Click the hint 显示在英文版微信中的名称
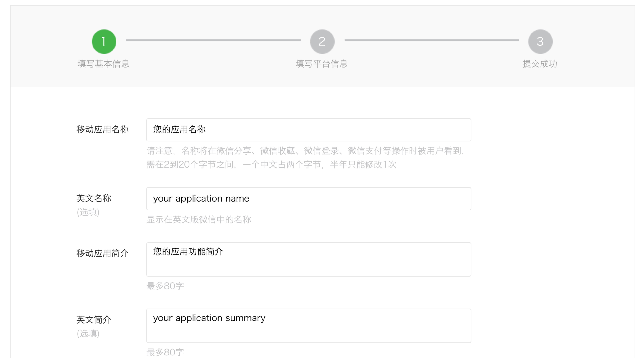Image resolution: width=644 pixels, height=358 pixels. [199, 220]
